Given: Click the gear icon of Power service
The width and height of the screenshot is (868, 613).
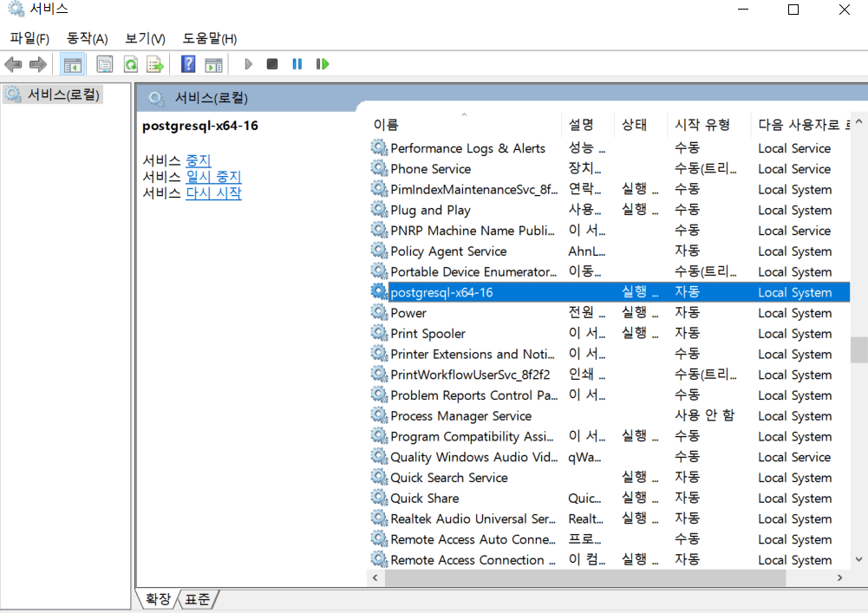Looking at the screenshot, I should [379, 312].
